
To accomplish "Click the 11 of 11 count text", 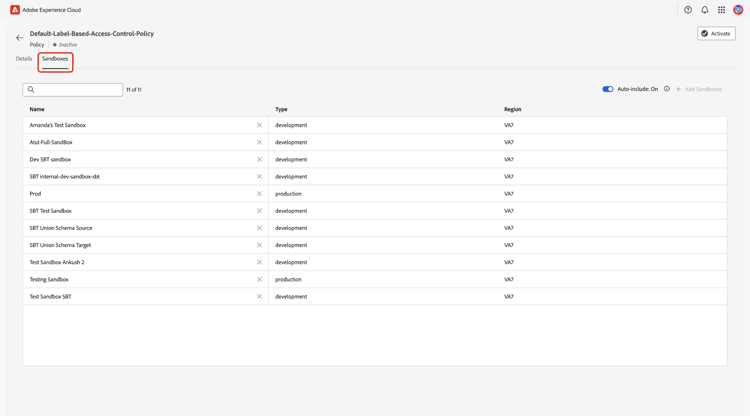I will point(133,90).
